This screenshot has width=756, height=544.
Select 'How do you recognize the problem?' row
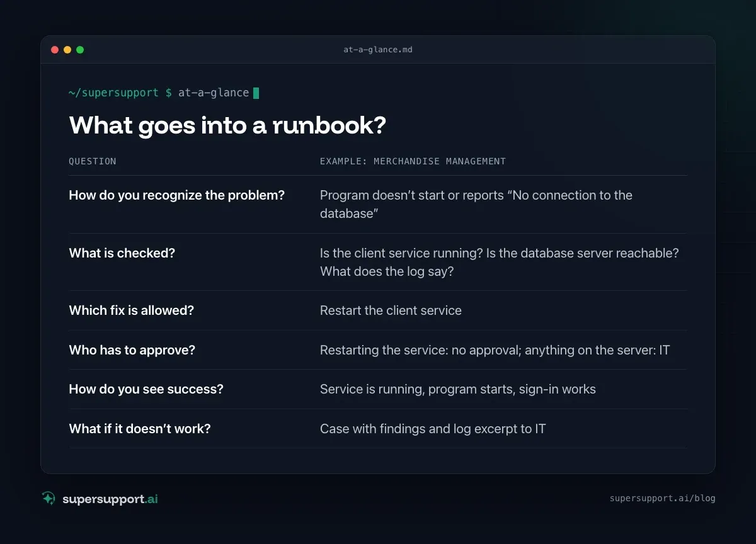tap(378, 205)
